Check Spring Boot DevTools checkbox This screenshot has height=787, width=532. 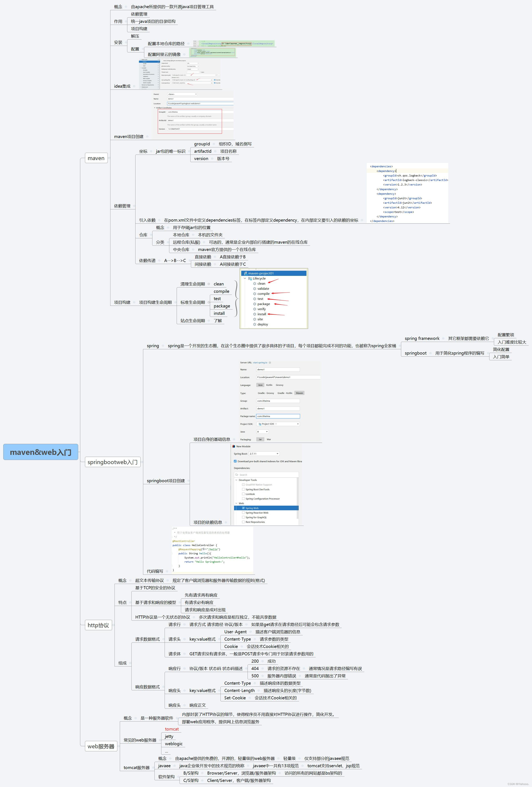coord(243,489)
